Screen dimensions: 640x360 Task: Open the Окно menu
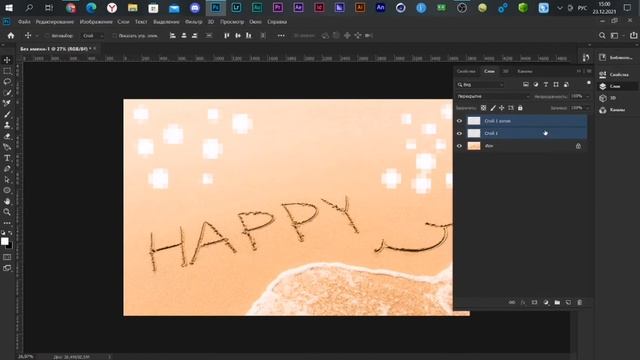(x=255, y=22)
